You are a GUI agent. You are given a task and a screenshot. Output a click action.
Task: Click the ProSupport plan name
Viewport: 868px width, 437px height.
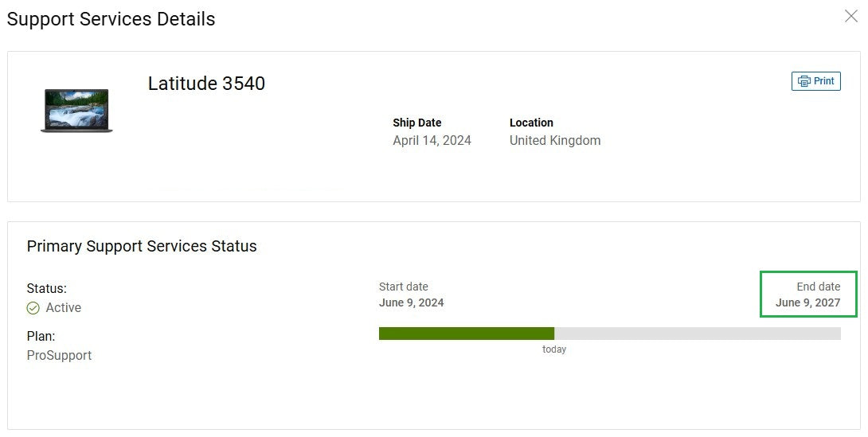tap(59, 356)
